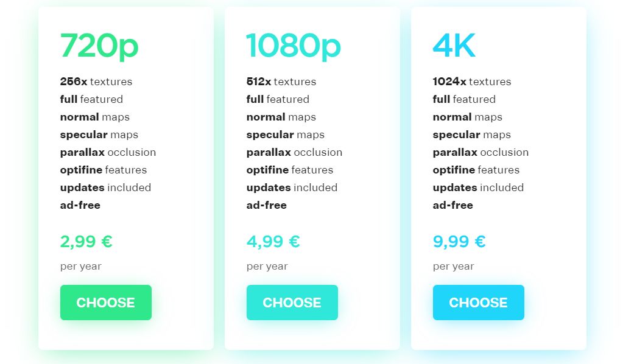Click the 2,99 € price
623x364 pixels.
point(86,242)
